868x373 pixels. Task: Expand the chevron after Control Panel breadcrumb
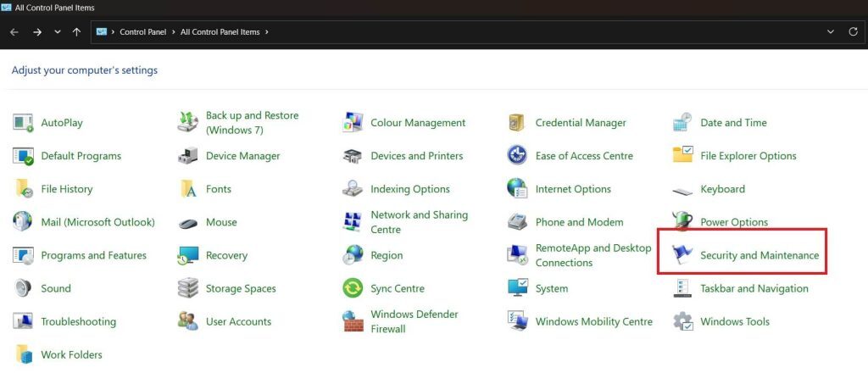click(x=174, y=32)
